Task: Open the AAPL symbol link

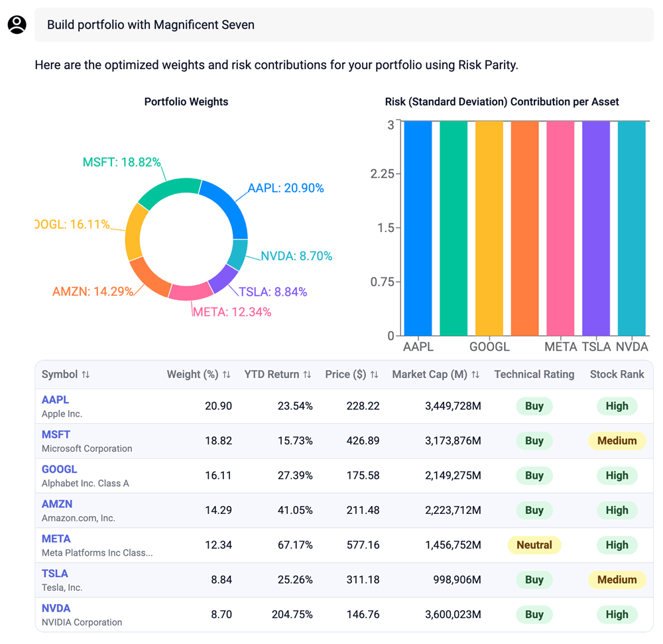Action: [55, 400]
